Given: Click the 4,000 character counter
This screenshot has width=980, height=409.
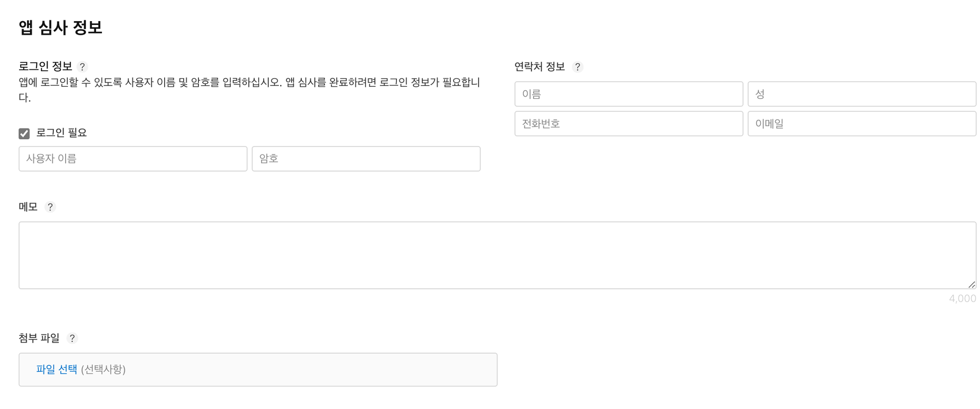Looking at the screenshot, I should (x=962, y=299).
